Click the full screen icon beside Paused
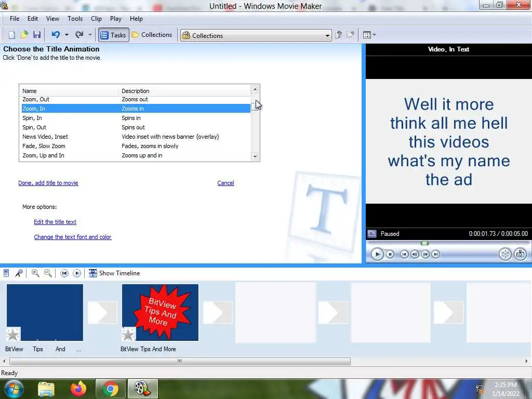The width and height of the screenshot is (532, 399). [372, 234]
